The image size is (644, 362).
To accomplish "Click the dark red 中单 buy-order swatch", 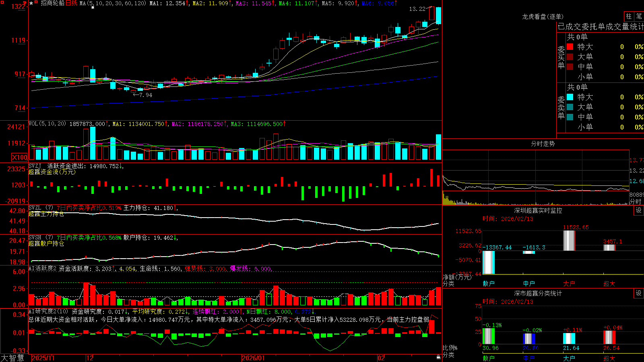I will (570, 67).
